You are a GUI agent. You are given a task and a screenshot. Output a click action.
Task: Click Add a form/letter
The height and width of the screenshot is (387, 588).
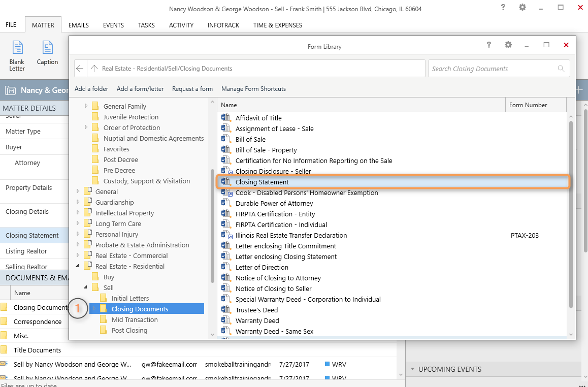pyautogui.click(x=140, y=89)
